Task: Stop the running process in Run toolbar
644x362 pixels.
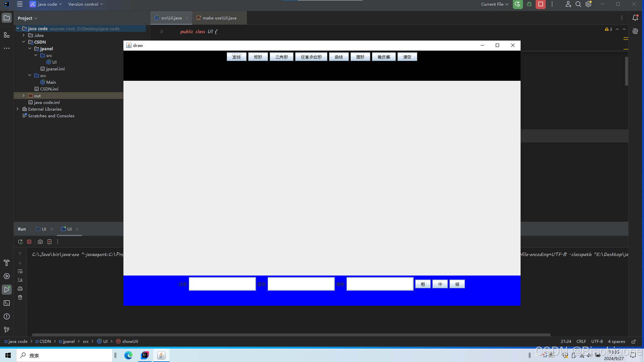Action: point(29,242)
